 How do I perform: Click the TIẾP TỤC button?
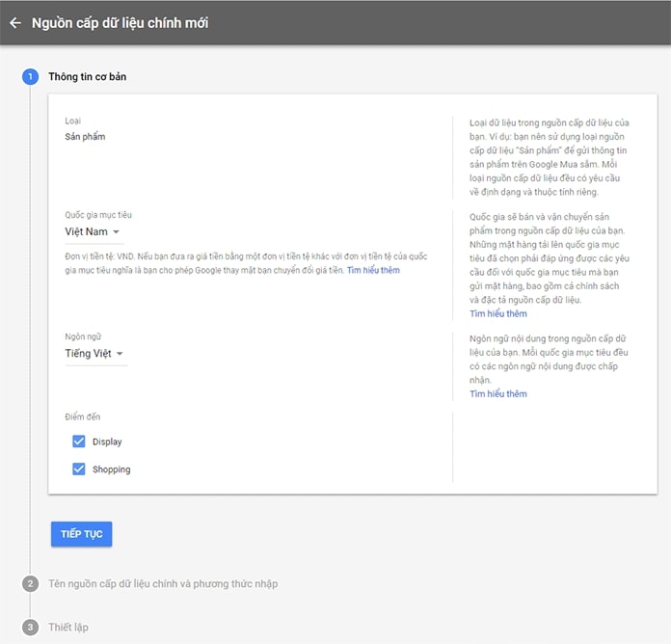pos(82,534)
